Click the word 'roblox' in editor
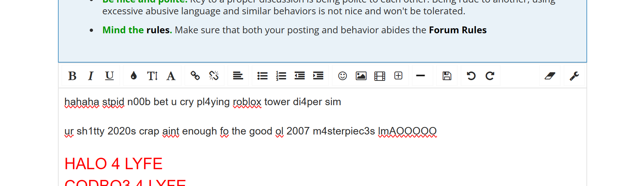644x186 pixels. pos(247,102)
